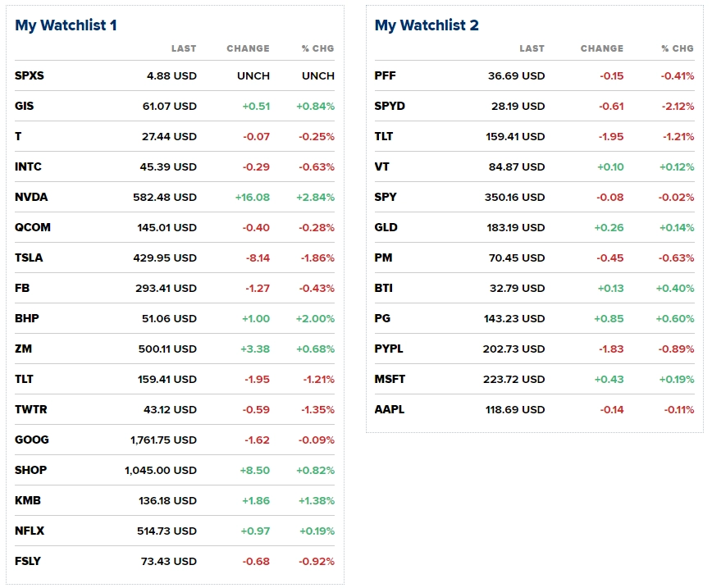Click the LAST column header in Watchlist 2

click(x=532, y=48)
